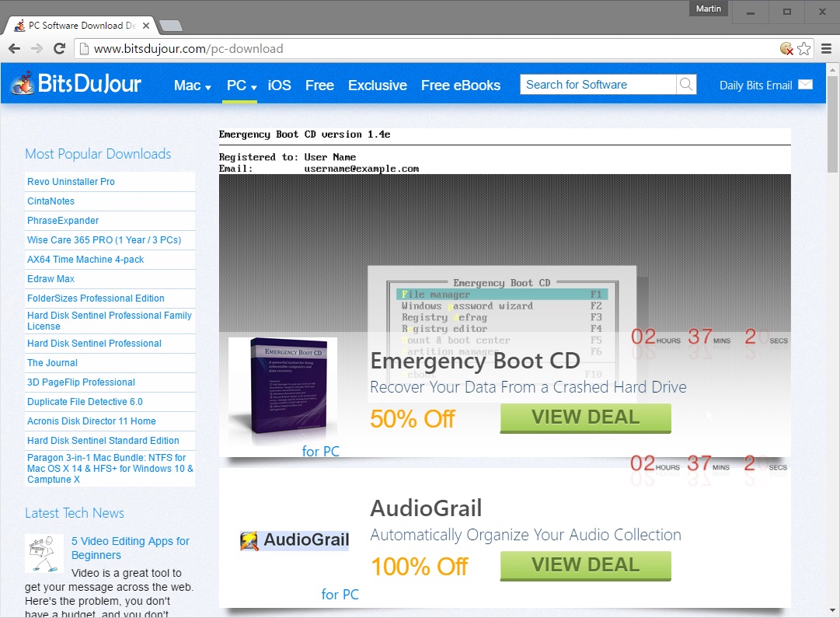Screen dimensions: 840x618
Task: Open the PhraseExpander link
Action: pyautogui.click(x=63, y=220)
